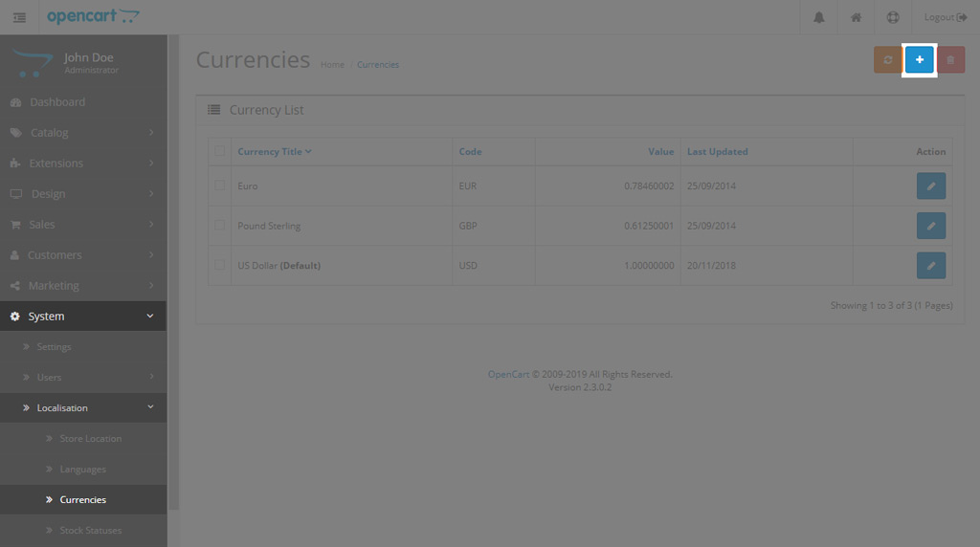Edit the US Dollar currency

coord(930,266)
